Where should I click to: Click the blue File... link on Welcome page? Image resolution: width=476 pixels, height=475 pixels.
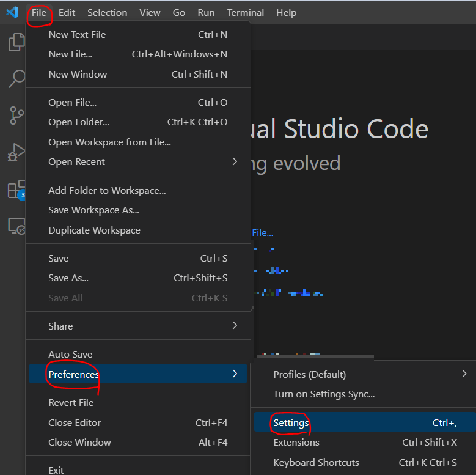263,233
